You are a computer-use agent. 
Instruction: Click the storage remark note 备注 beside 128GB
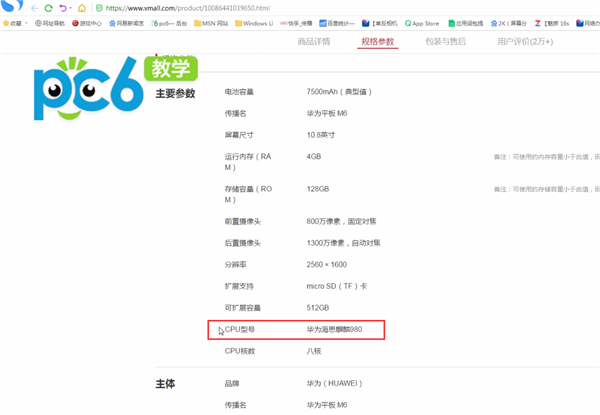coord(547,189)
